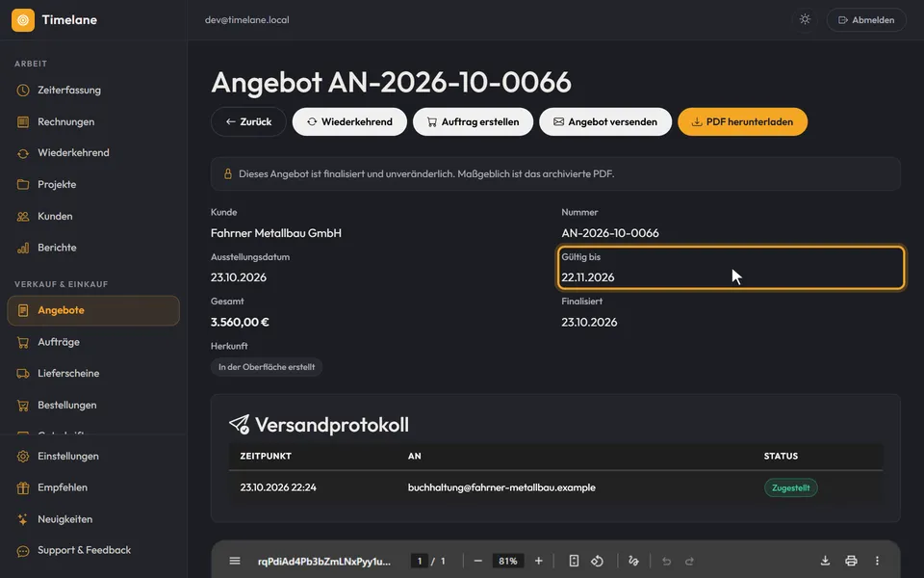Click the Abmelden logout button

pyautogui.click(x=865, y=20)
